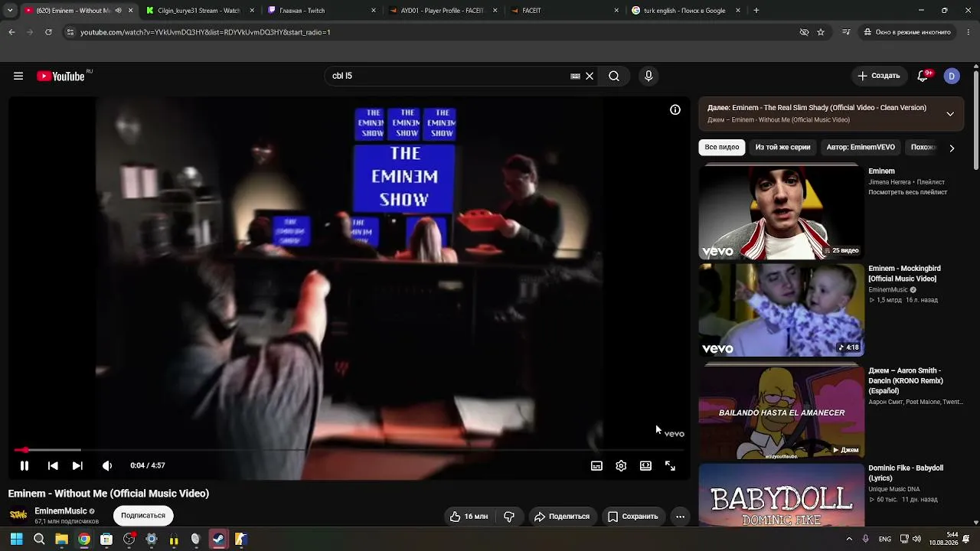This screenshot has width=980, height=551.
Task: Seek along the red video progress bar
Action: (349, 450)
